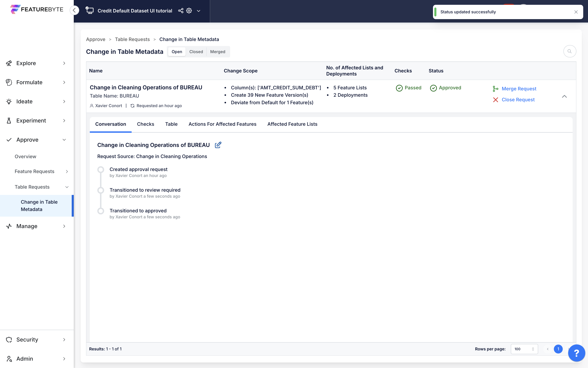Click the edit pencil icon beside request title
The image size is (588, 368).
coord(218,145)
